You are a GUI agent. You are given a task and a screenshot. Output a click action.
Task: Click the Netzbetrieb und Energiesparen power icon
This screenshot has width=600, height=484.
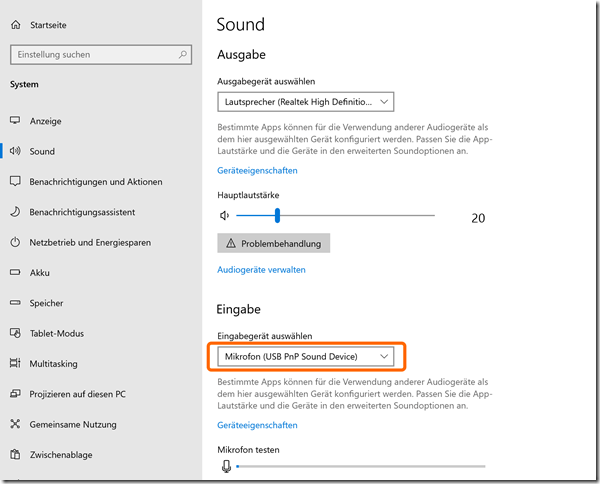tap(16, 243)
